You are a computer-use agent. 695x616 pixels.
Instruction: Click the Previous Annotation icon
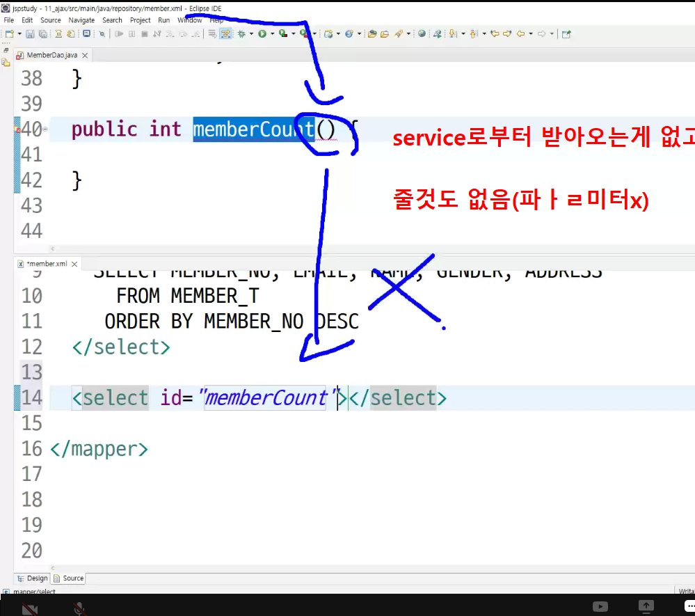[x=473, y=33]
